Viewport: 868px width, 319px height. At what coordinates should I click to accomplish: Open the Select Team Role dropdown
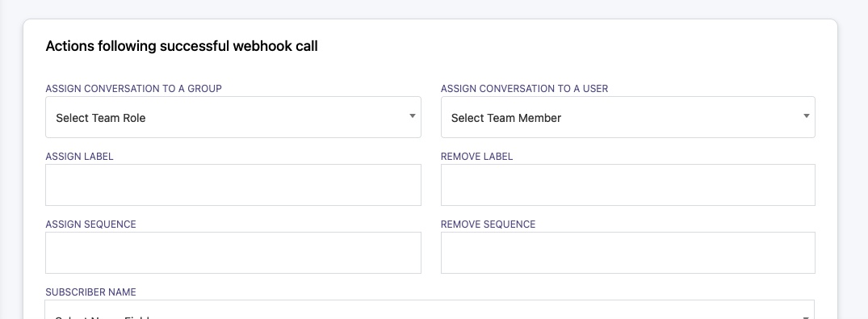tap(233, 117)
